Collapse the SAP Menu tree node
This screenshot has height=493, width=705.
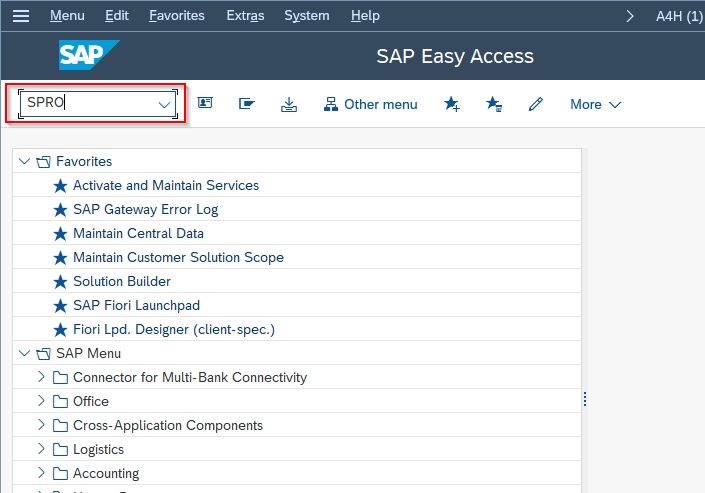pos(24,353)
